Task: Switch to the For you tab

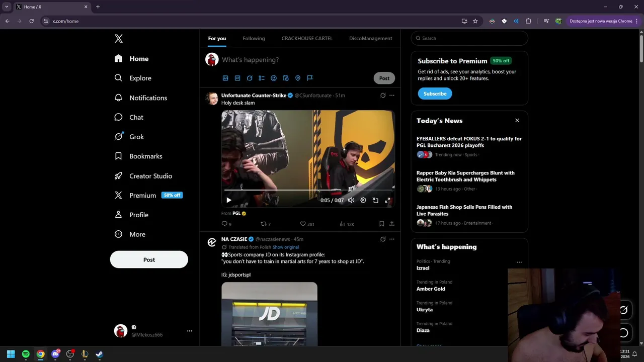Action: click(x=217, y=38)
